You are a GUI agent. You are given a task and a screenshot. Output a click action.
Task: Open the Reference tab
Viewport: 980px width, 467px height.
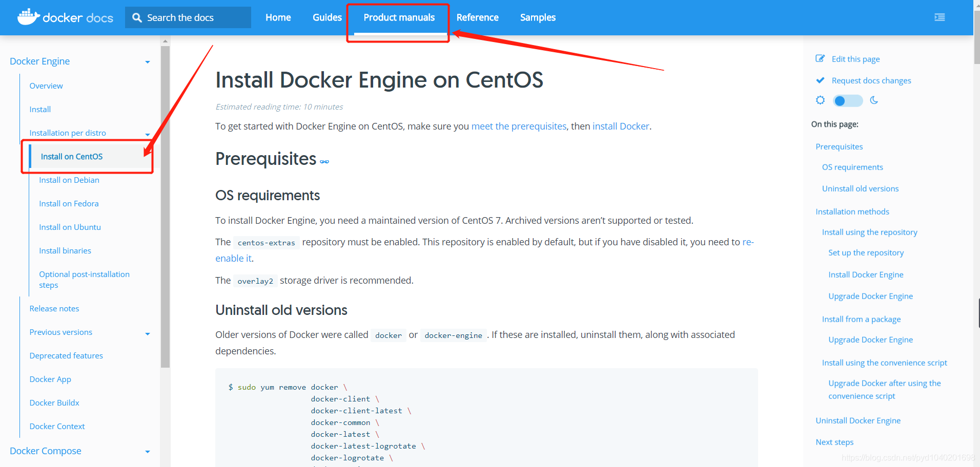tap(477, 17)
